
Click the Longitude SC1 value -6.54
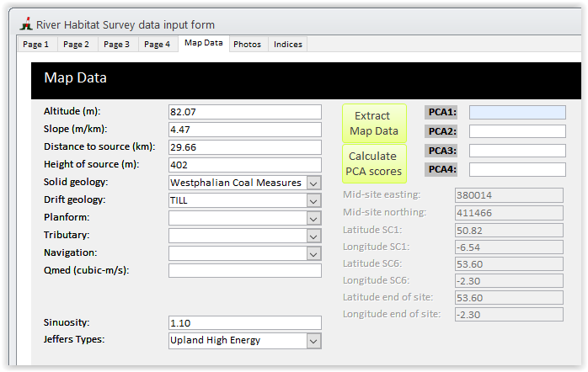(509, 247)
